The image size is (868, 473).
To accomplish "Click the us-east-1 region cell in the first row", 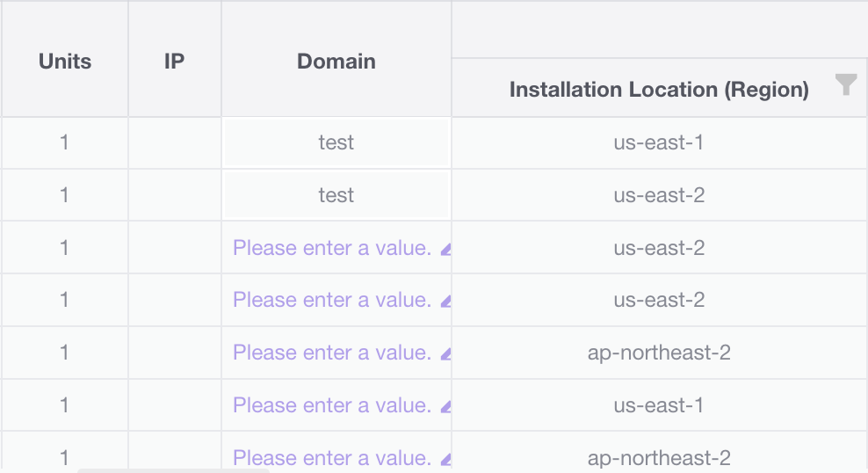I will click(x=658, y=142).
